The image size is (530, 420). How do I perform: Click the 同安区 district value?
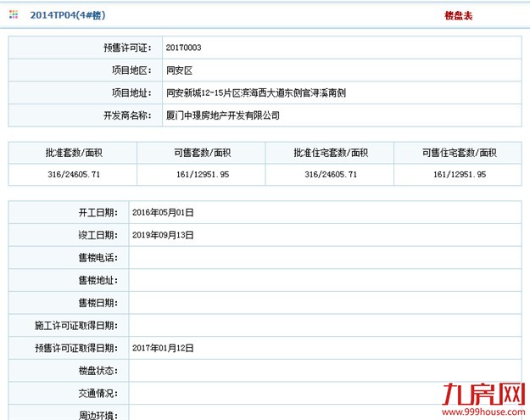pos(179,70)
